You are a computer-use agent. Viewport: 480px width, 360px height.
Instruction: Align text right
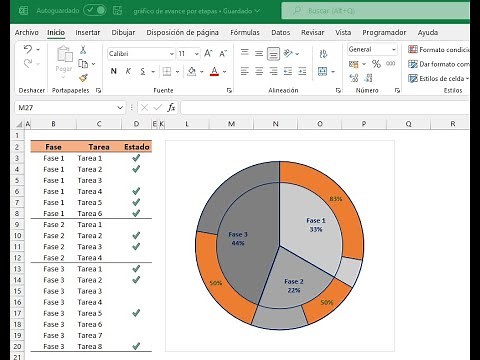[273, 71]
